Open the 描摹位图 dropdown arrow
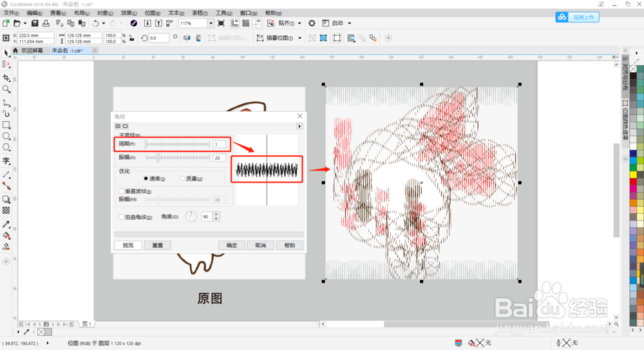Screen dimensions: 644x350 300,38
